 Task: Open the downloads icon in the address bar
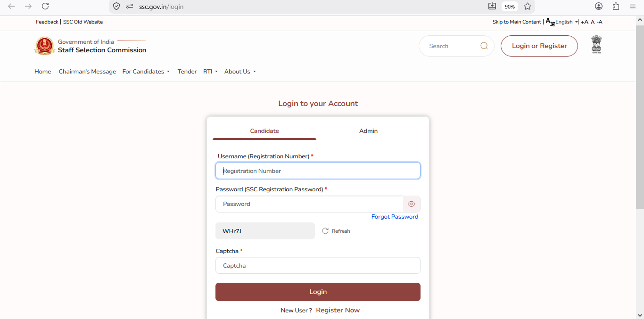[x=492, y=6]
